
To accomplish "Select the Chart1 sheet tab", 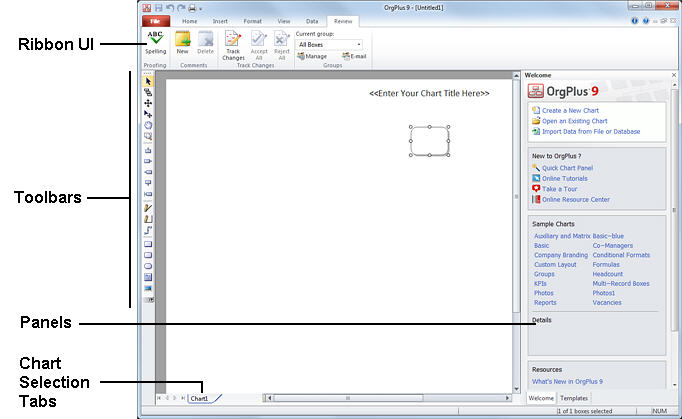I will 199,399.
